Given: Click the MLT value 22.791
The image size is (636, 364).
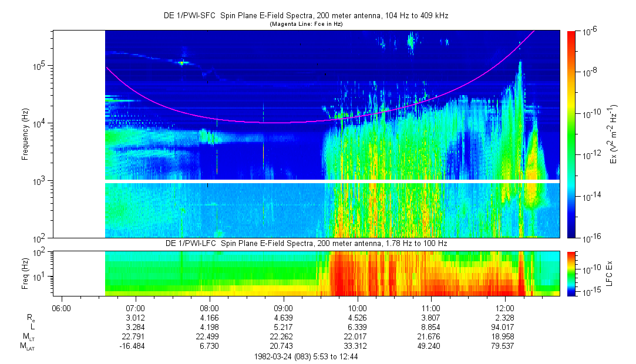Looking at the screenshot, I should tap(133, 336).
